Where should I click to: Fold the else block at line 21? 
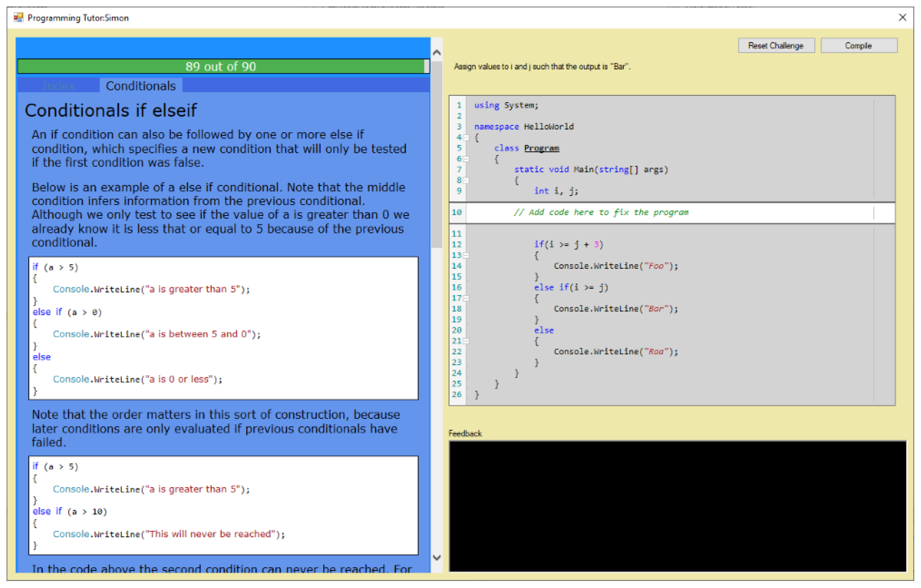[466, 341]
